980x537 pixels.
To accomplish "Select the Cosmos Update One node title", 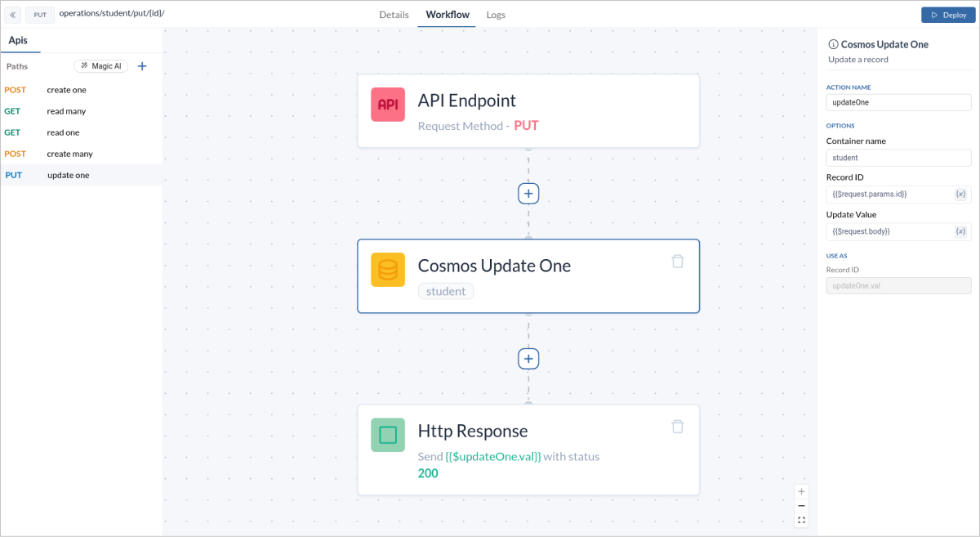I will coord(494,266).
